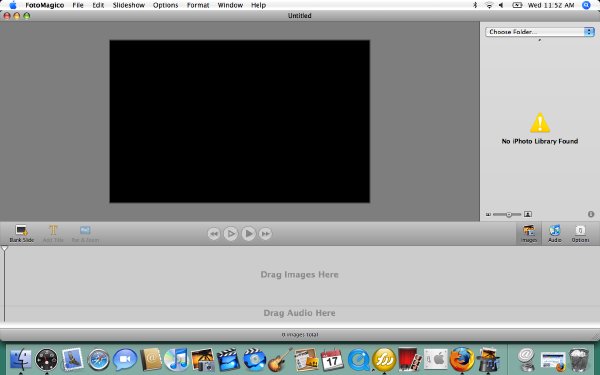600x375 pixels.
Task: Open the Apple menu
Action: 13,5
